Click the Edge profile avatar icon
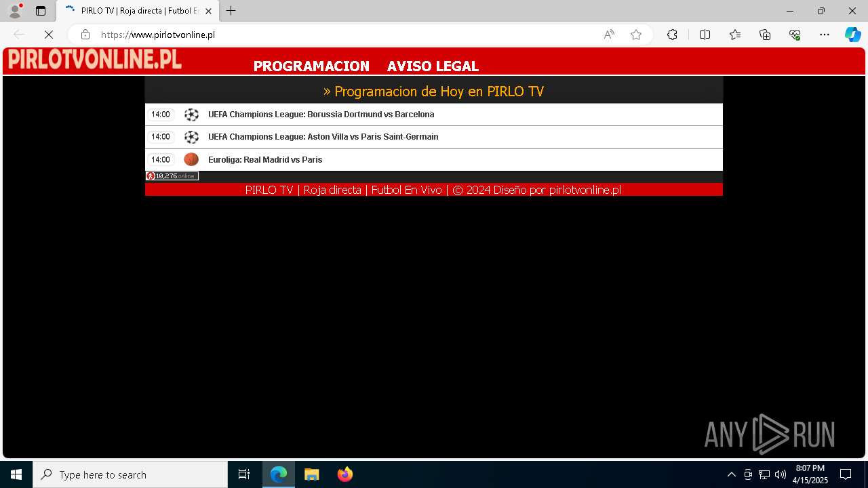This screenshot has height=488, width=868. [15, 11]
